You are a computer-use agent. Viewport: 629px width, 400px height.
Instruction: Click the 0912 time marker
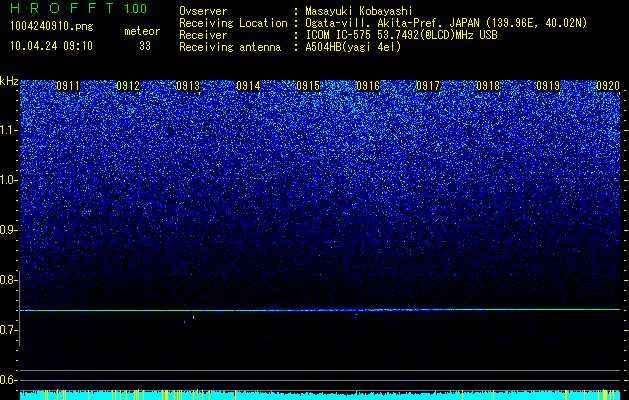128,86
